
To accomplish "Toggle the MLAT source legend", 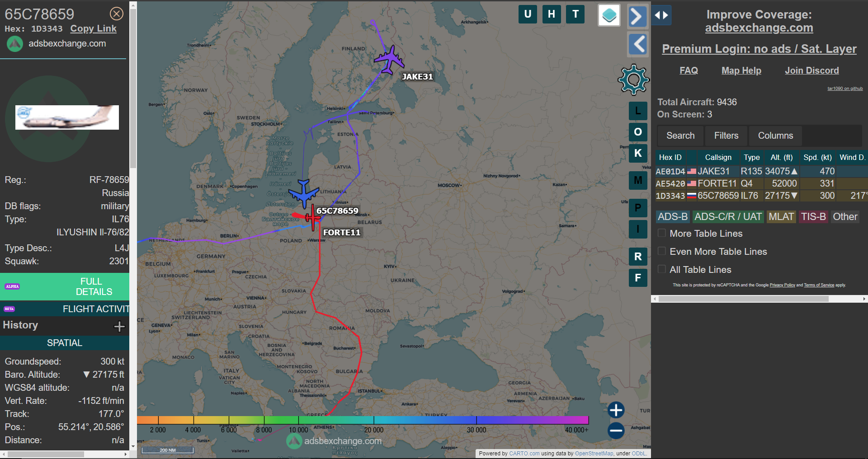I will [x=781, y=217].
